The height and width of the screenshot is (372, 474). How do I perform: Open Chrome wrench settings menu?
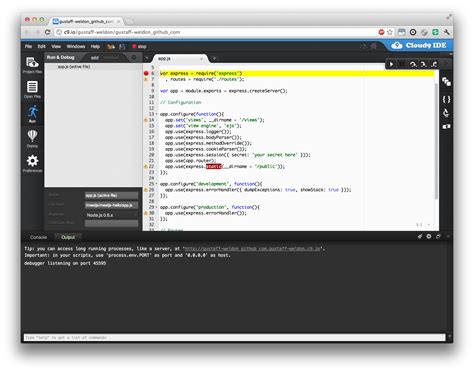(x=447, y=32)
